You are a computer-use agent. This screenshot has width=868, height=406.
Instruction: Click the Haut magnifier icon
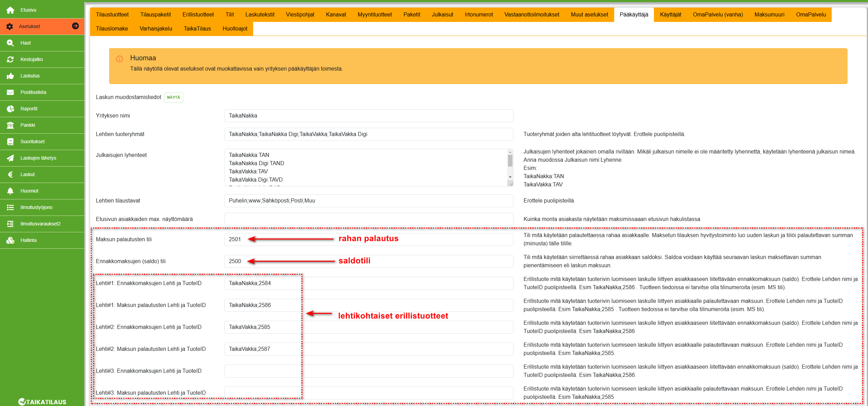pyautogui.click(x=10, y=43)
